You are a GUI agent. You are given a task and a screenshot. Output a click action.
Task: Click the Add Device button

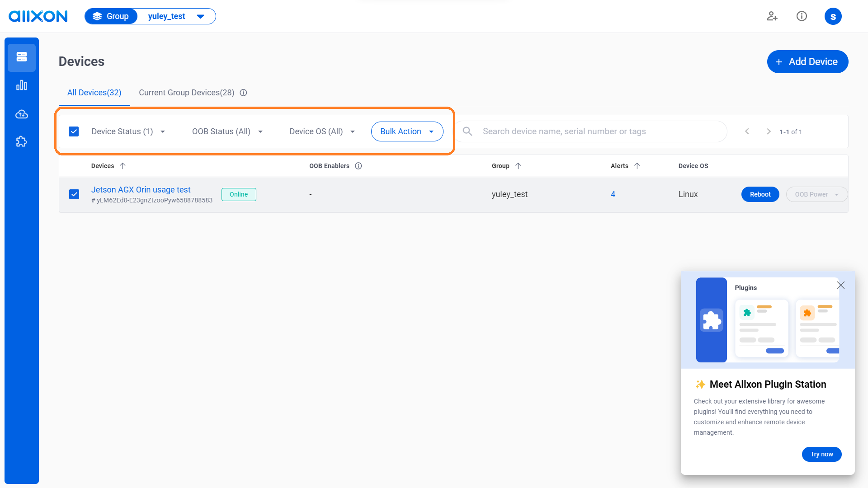(x=807, y=61)
